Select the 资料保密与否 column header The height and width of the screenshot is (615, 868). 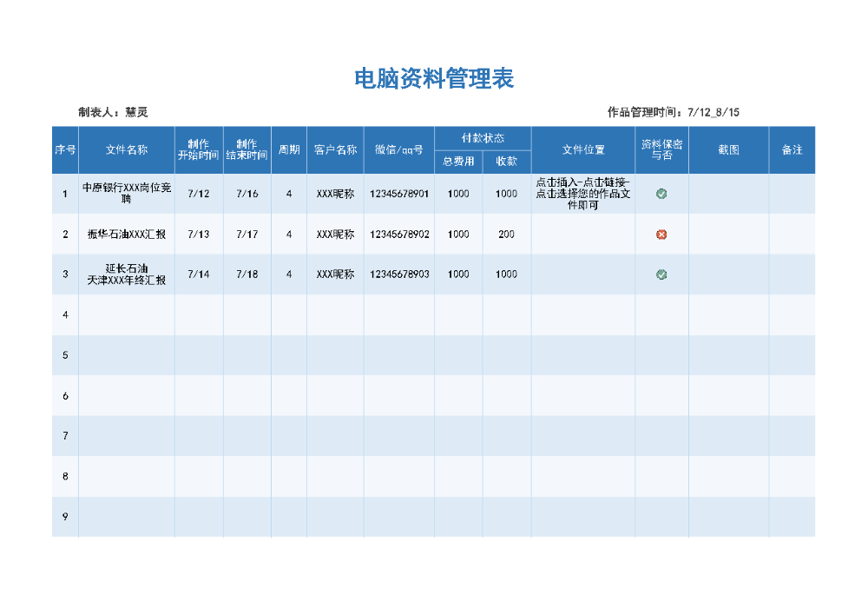(661, 149)
